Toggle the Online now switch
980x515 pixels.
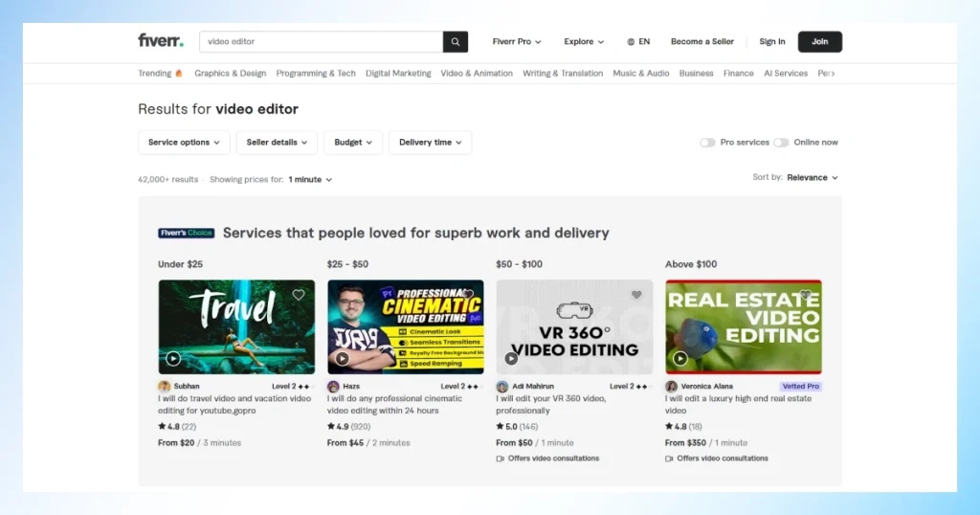[781, 143]
